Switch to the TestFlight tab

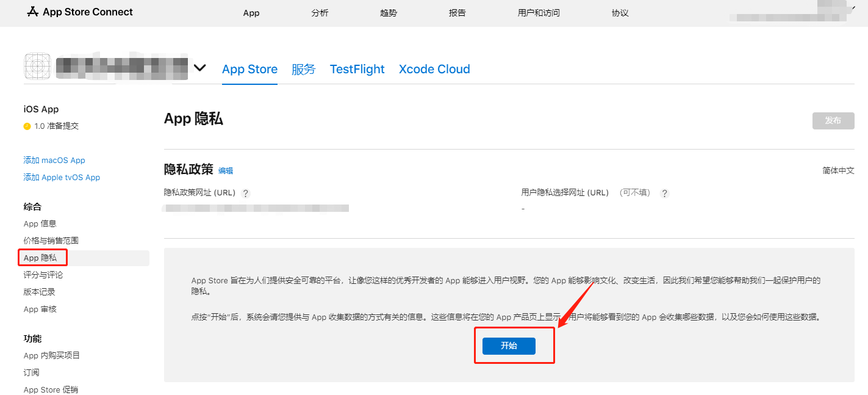357,69
